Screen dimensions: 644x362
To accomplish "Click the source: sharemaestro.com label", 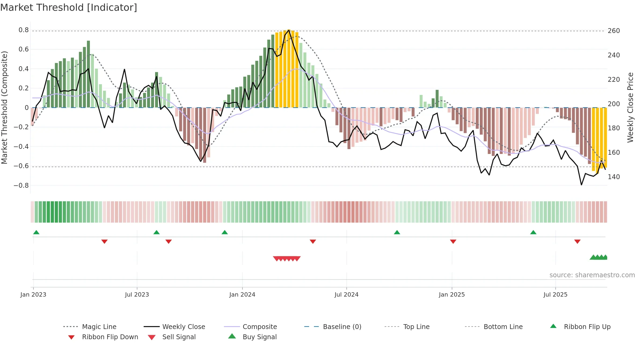I will (592, 275).
